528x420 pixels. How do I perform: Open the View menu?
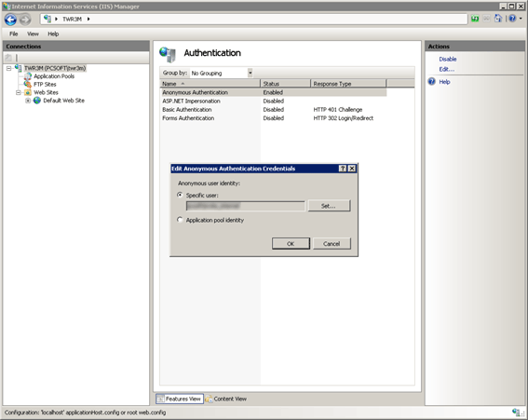tap(33, 34)
